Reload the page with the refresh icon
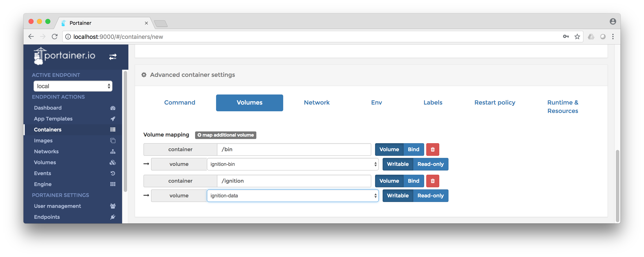This screenshot has width=644, height=257. (55, 37)
